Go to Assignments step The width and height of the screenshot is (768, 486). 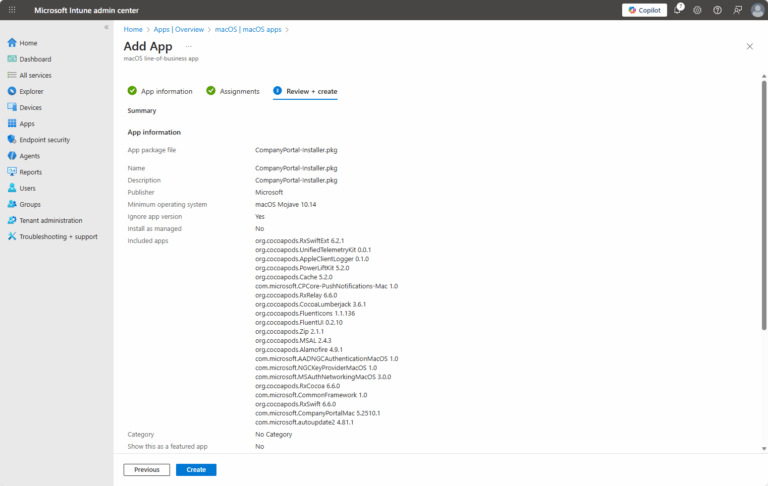233,91
